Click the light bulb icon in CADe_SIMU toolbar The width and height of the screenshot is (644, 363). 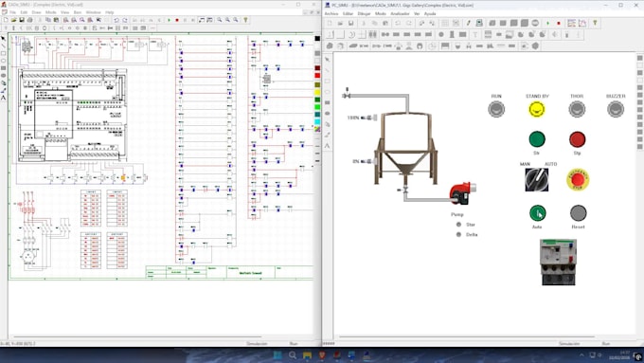(x=245, y=20)
